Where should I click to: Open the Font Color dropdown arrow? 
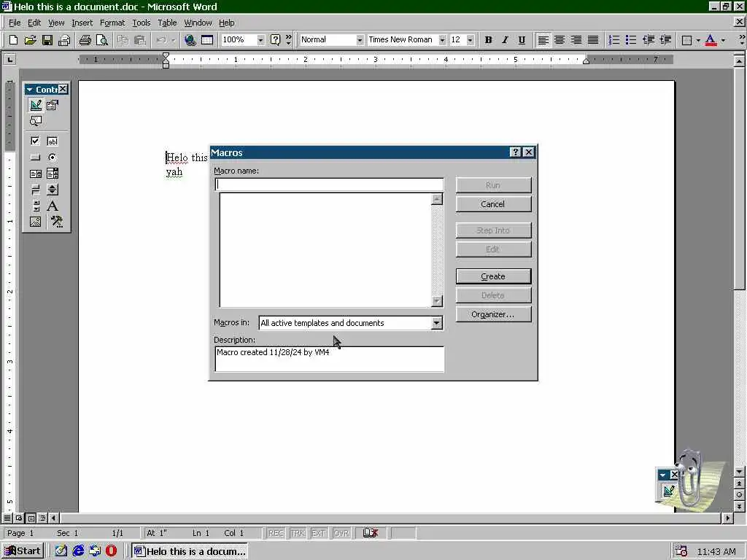pyautogui.click(x=723, y=40)
